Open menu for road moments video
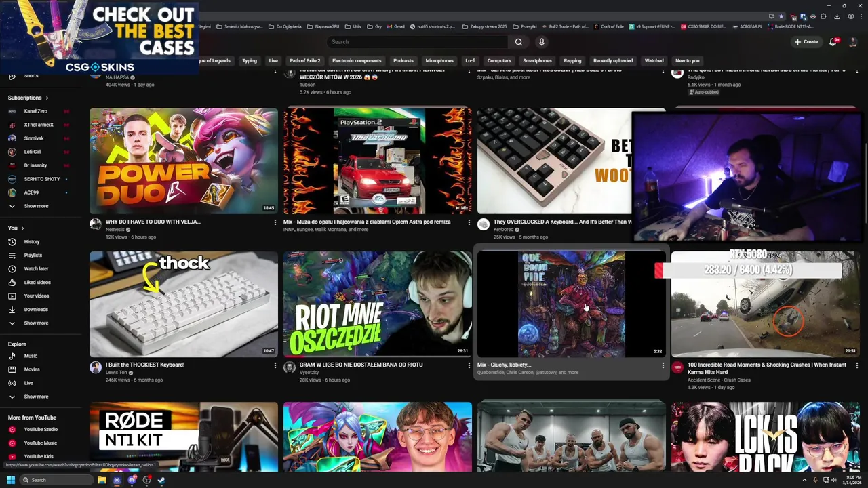 tap(856, 365)
